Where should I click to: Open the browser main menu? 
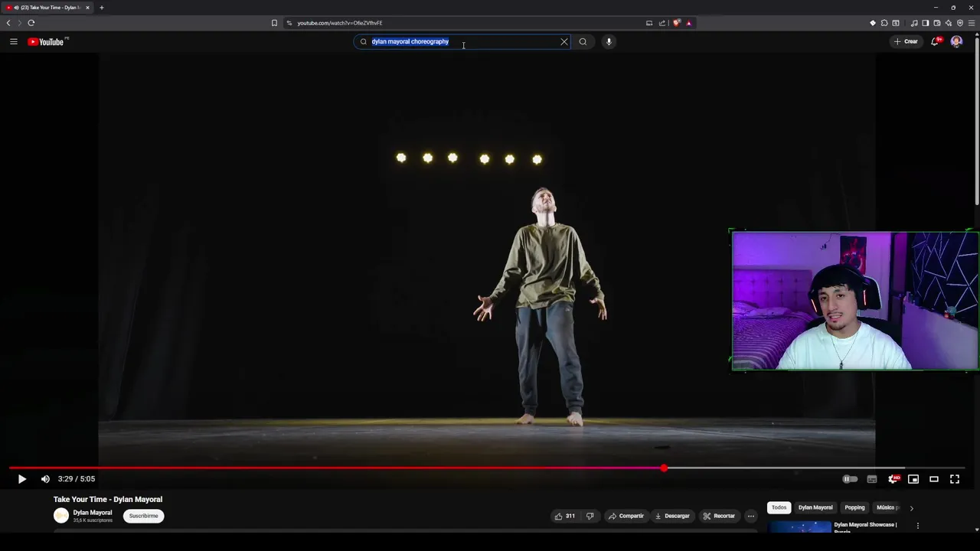click(972, 23)
